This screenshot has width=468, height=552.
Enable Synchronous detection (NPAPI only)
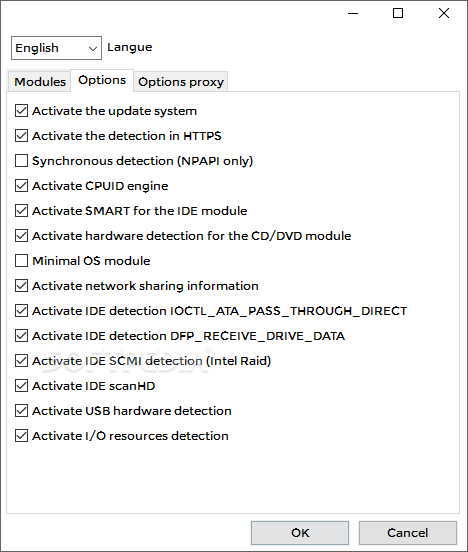click(x=21, y=161)
